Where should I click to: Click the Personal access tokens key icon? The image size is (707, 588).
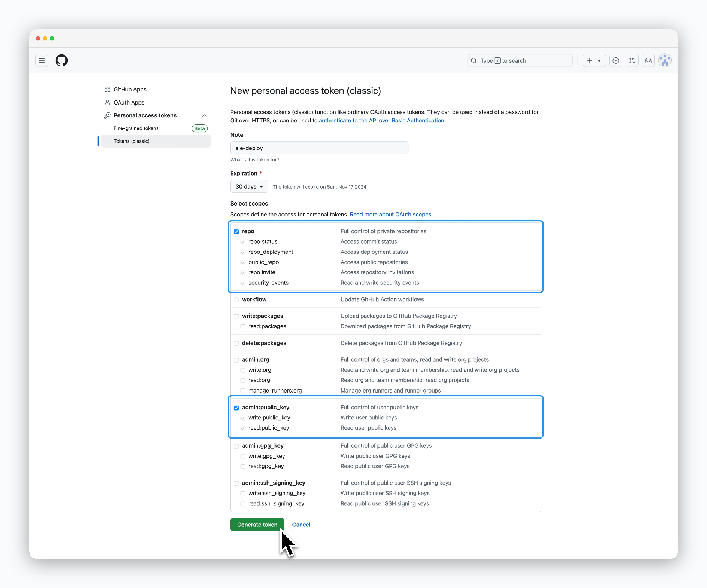107,115
